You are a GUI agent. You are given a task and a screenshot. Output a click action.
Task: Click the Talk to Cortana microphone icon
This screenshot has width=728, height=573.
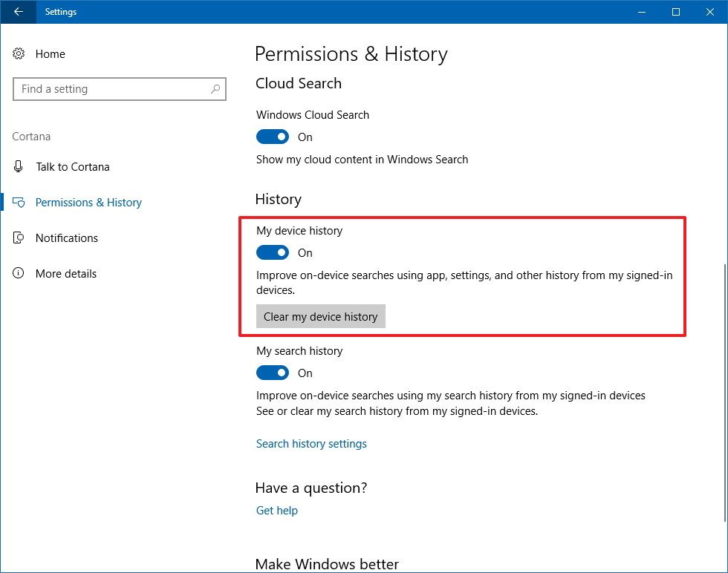tap(18, 166)
